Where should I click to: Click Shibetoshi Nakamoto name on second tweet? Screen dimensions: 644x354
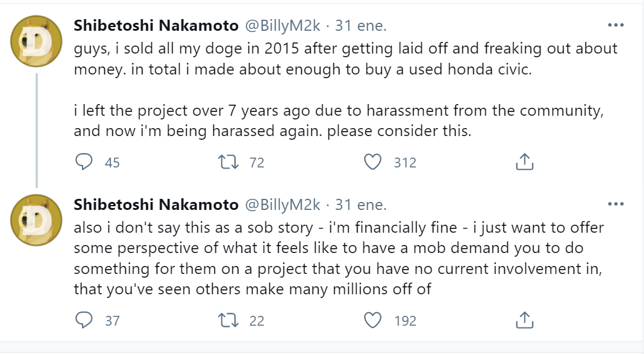pyautogui.click(x=155, y=204)
